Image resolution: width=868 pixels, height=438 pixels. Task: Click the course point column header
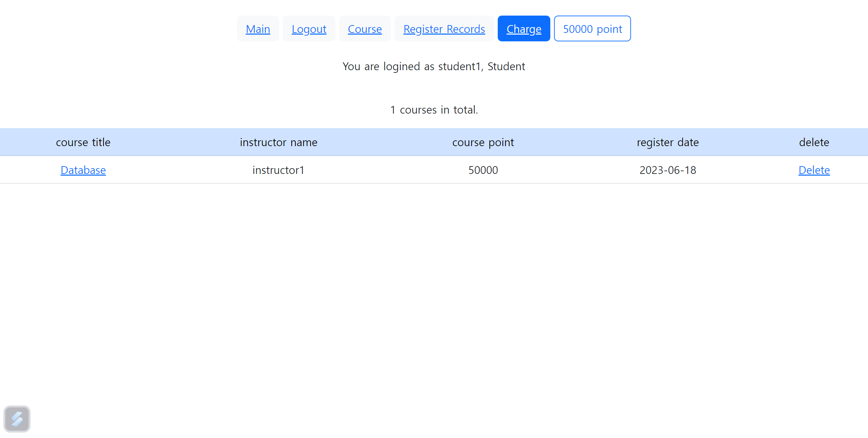483,142
